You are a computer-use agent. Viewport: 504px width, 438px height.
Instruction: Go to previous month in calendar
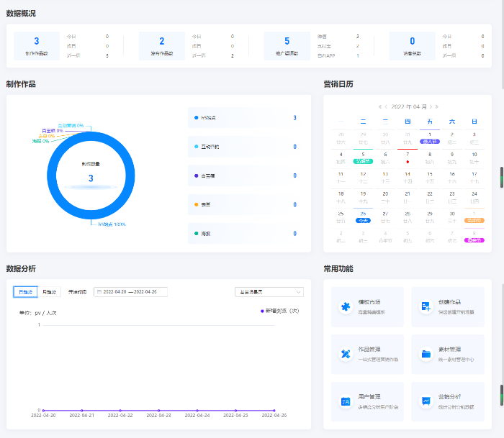386,107
